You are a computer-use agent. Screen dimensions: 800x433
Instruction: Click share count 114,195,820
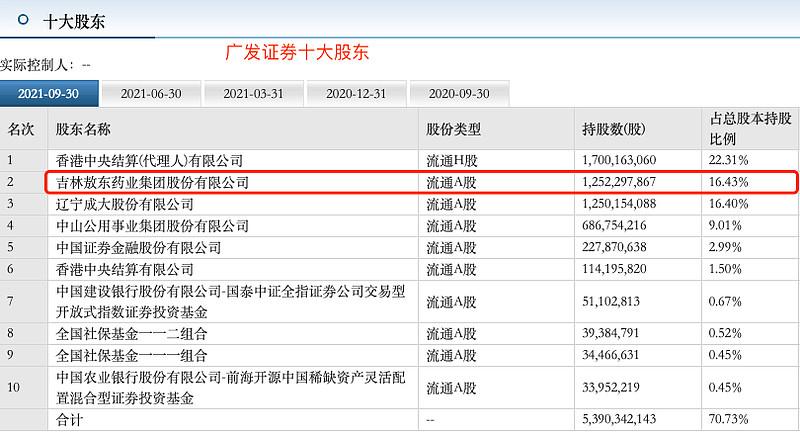(614, 269)
